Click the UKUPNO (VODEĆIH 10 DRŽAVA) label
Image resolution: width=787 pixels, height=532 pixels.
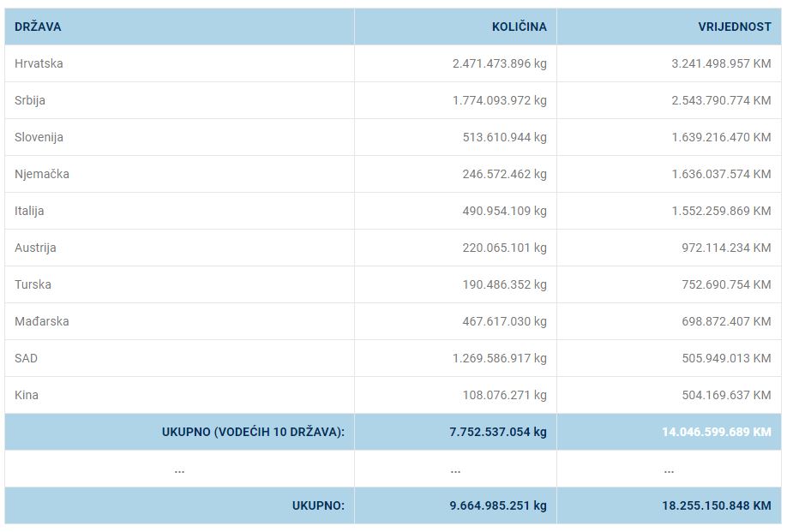[x=253, y=432]
